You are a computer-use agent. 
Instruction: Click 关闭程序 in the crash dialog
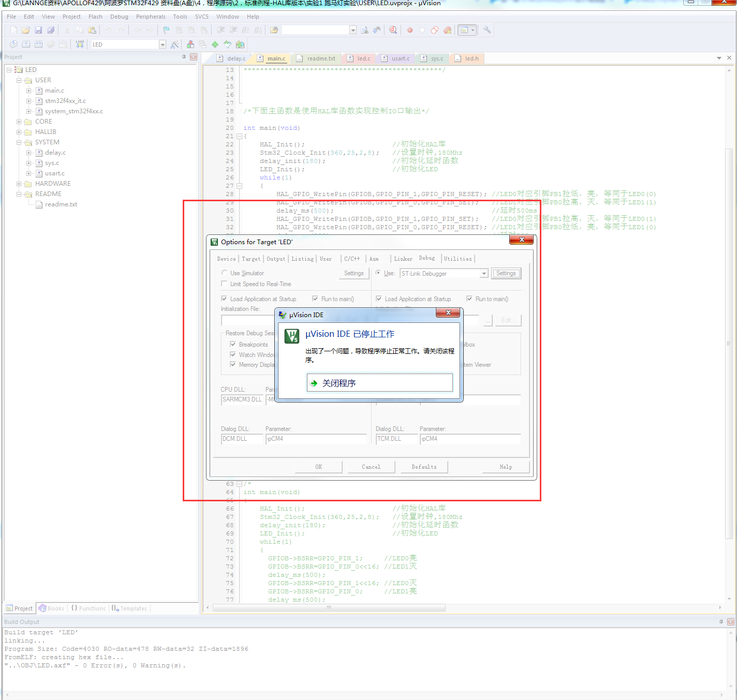pyautogui.click(x=380, y=383)
